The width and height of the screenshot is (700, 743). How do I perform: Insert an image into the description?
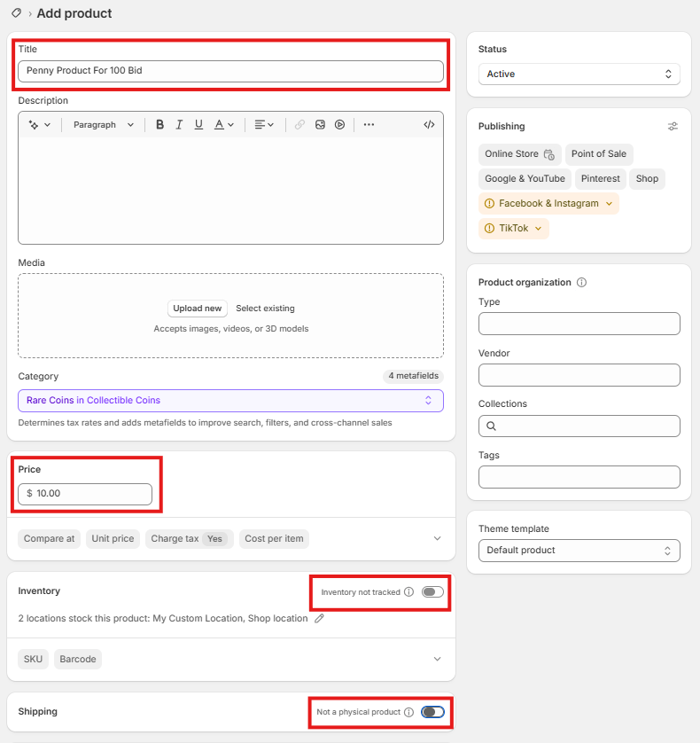[320, 125]
